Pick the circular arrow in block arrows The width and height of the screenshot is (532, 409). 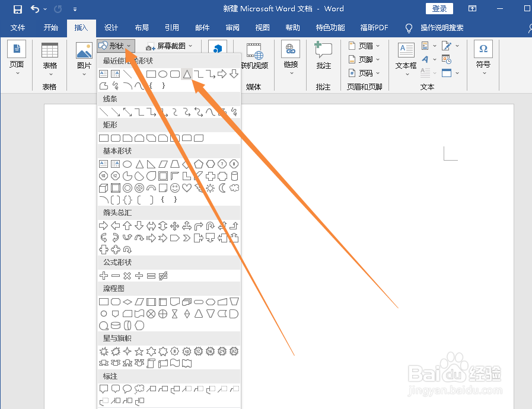(x=128, y=250)
